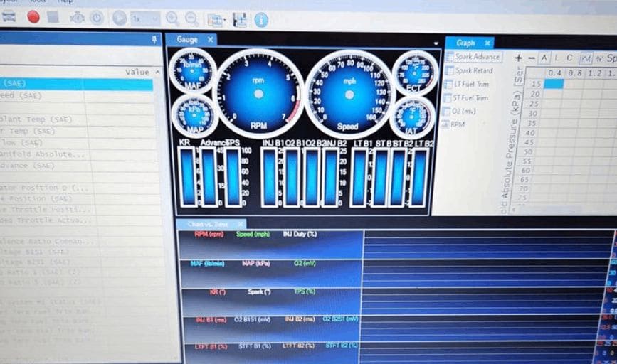The width and height of the screenshot is (617, 364).
Task: Click the connect to vehicle icon
Action: (x=9, y=16)
